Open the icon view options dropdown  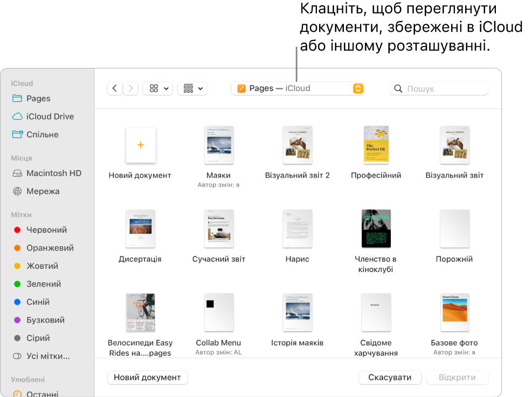coord(158,88)
